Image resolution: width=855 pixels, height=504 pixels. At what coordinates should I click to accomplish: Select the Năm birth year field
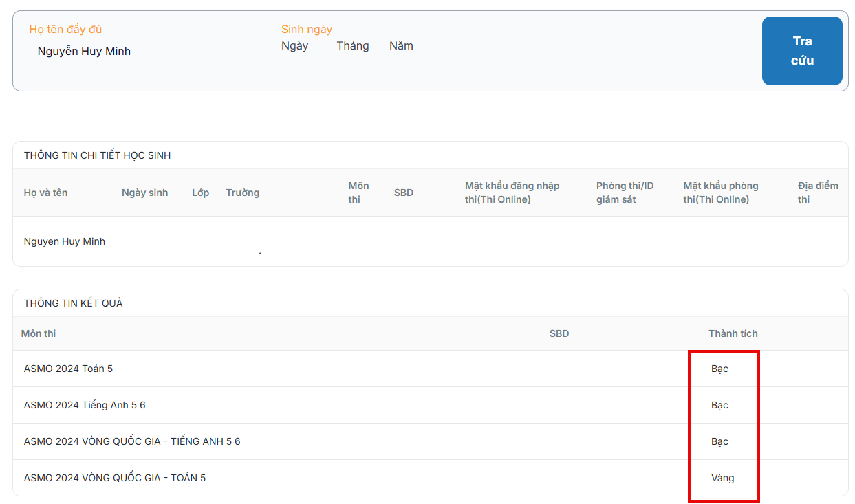coord(401,46)
